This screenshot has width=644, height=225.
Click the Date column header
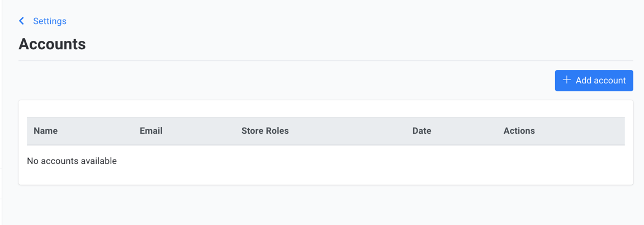point(422,131)
